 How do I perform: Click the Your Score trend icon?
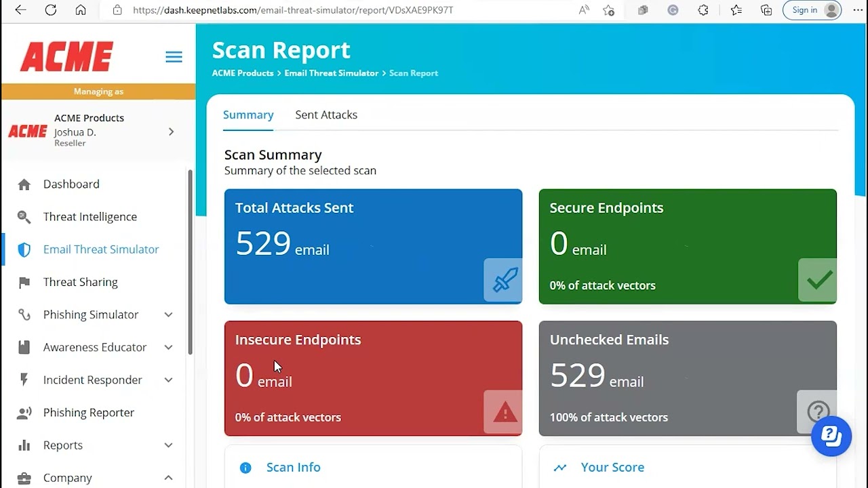pos(560,468)
